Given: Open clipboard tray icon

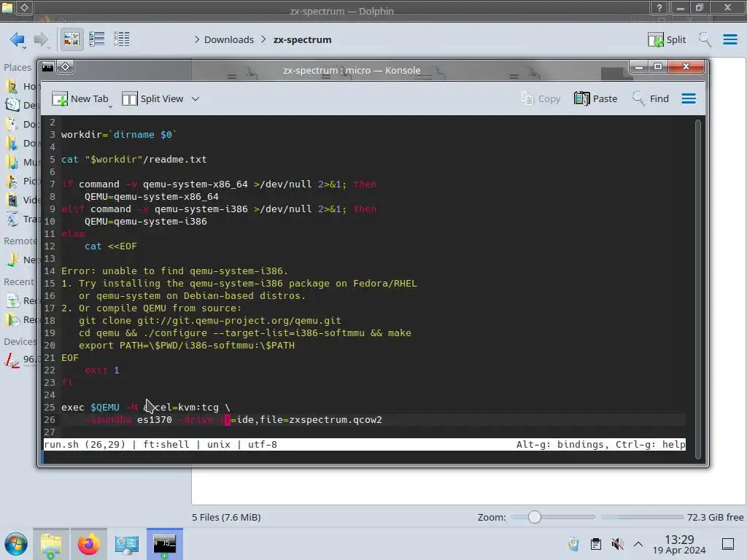Looking at the screenshot, I should click(x=595, y=544).
